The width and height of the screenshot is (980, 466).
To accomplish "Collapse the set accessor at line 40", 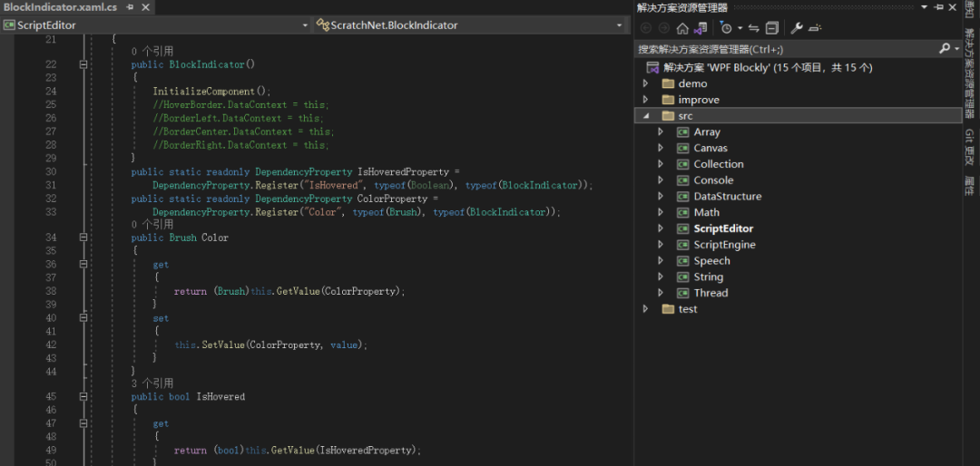I will tap(83, 318).
